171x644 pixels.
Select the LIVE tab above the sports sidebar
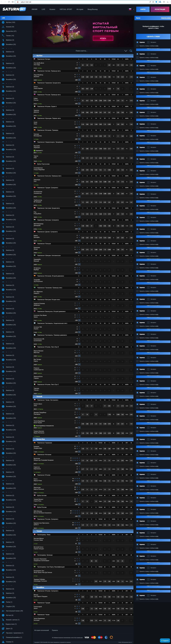(x=16, y=18)
